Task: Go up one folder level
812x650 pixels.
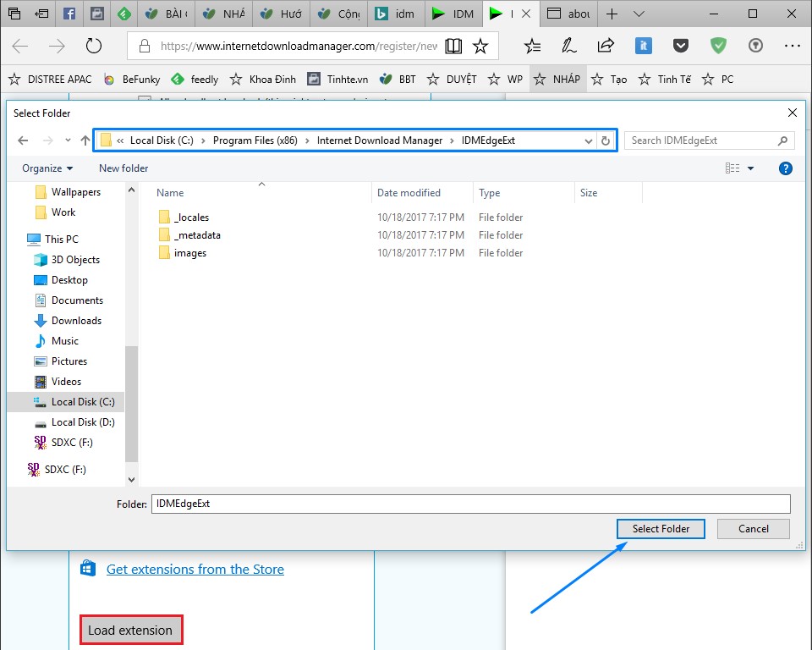Action: click(x=85, y=140)
